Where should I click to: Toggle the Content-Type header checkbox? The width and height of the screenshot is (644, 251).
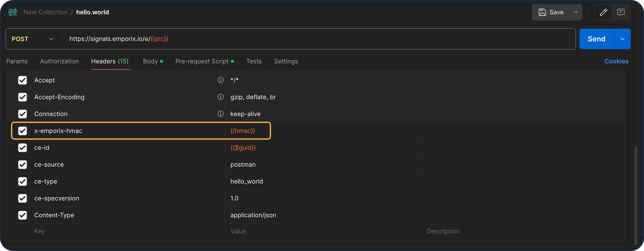[23, 215]
